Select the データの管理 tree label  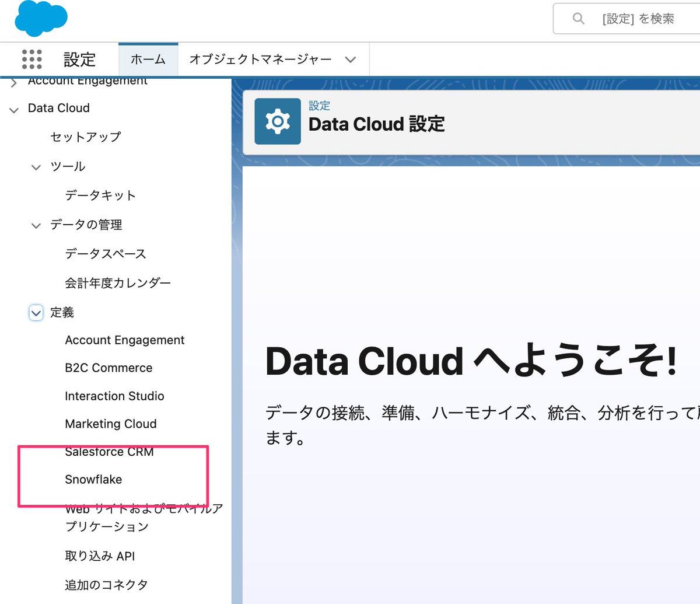click(86, 225)
